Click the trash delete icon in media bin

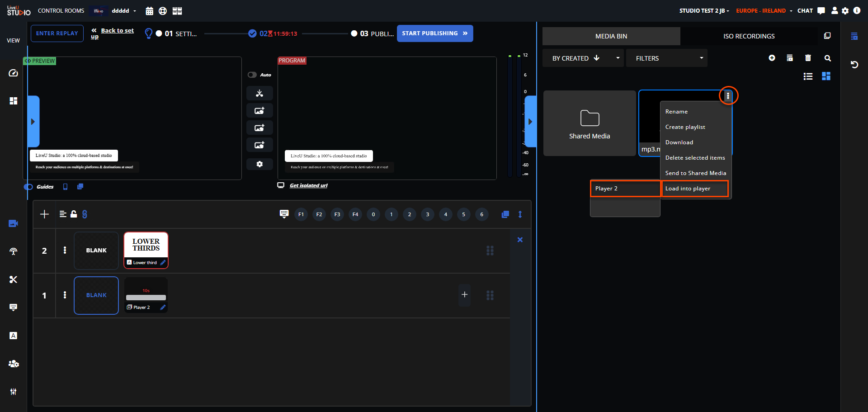[x=808, y=58]
